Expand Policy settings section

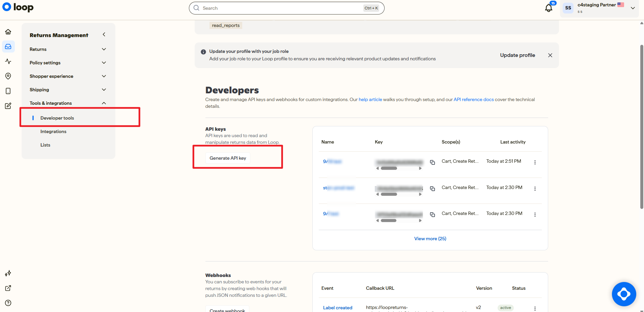[68, 63]
